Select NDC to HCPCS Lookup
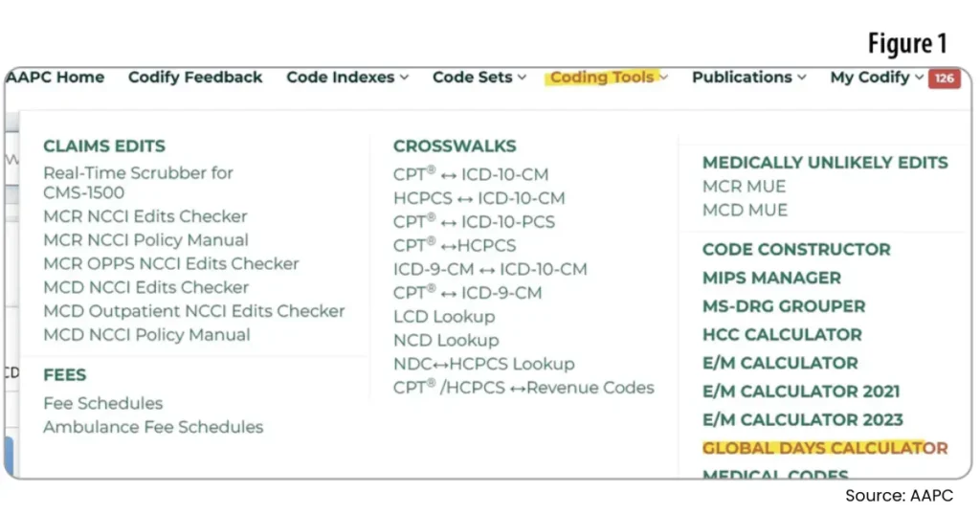 pos(483,364)
